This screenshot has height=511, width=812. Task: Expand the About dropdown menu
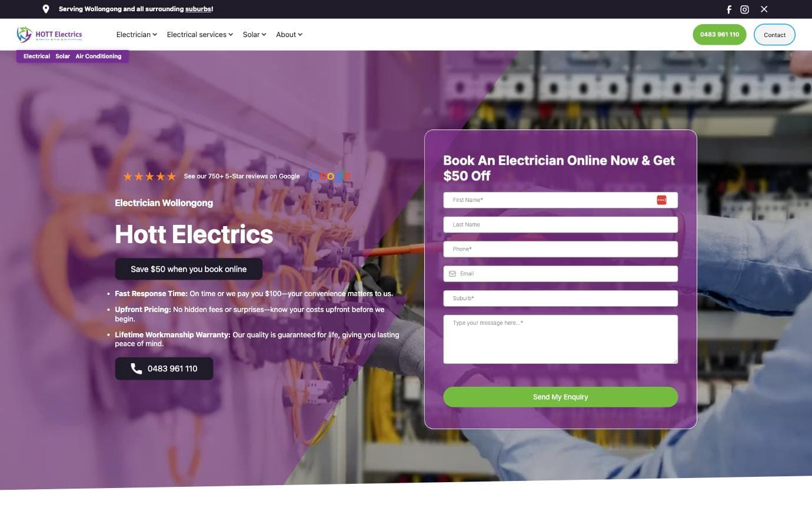point(289,35)
